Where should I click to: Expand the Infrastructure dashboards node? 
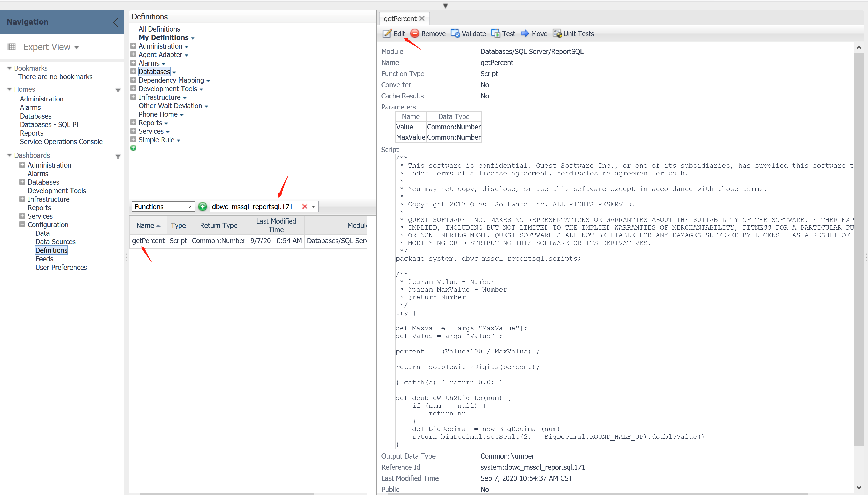coord(22,199)
